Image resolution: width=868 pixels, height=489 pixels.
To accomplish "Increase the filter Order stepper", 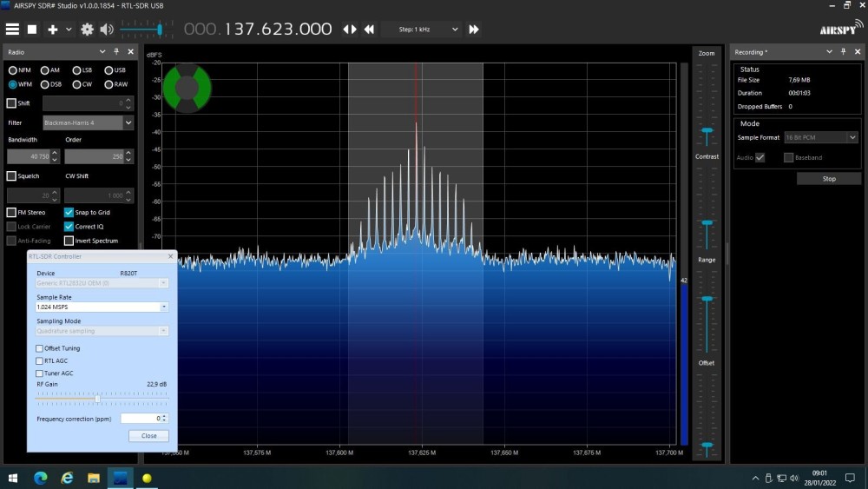I will click(x=128, y=153).
